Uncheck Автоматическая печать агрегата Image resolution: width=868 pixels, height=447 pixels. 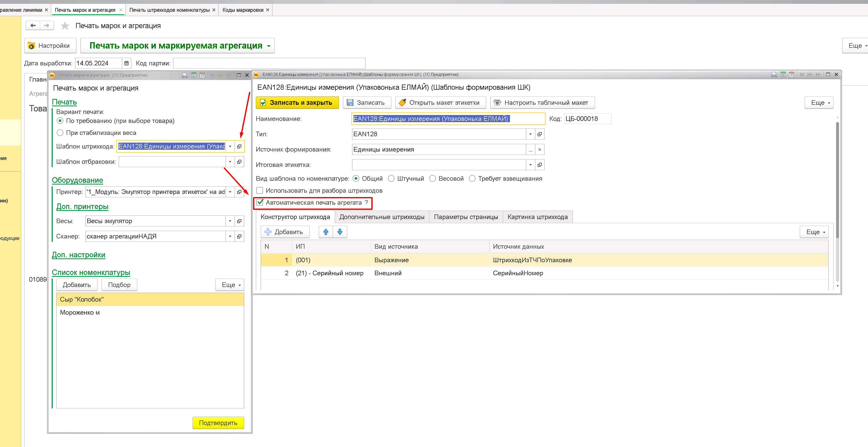point(260,202)
